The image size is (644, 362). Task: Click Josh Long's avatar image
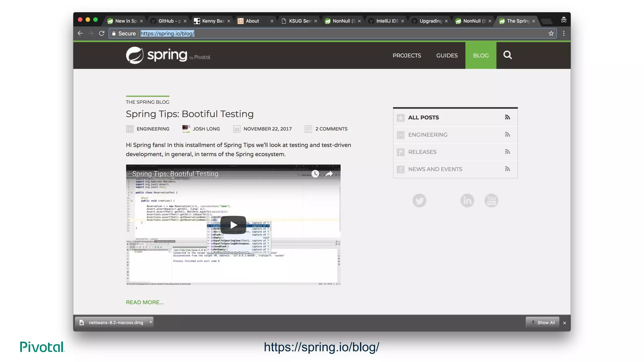186,129
